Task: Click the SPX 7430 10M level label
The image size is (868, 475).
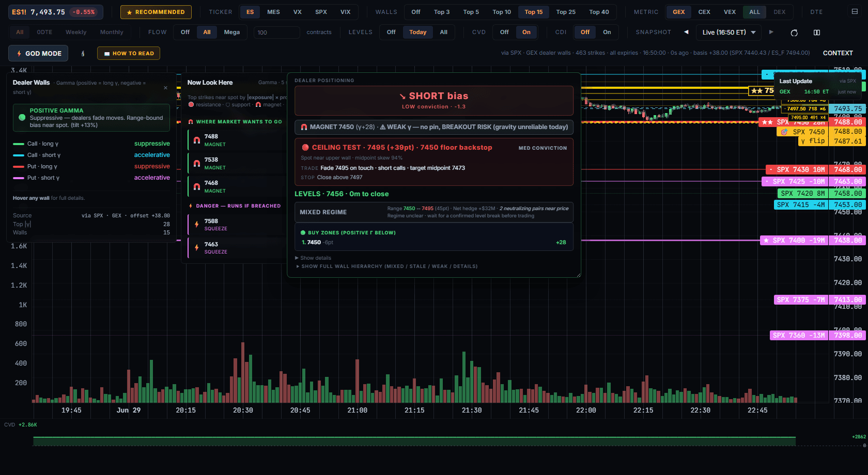Action: pyautogui.click(x=797, y=169)
